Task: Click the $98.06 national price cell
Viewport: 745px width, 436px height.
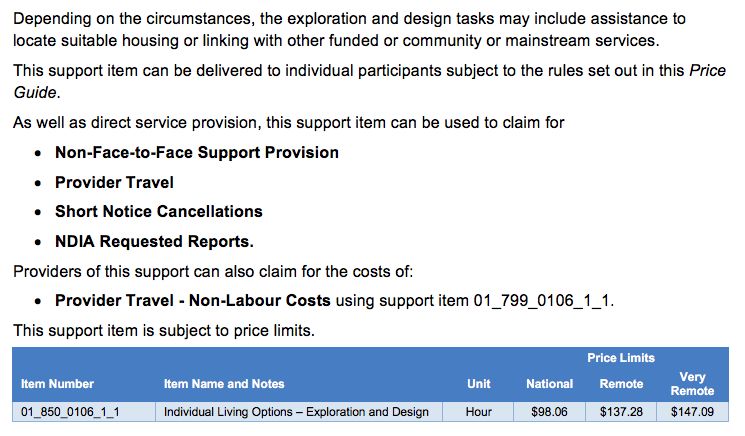Action: (x=549, y=412)
